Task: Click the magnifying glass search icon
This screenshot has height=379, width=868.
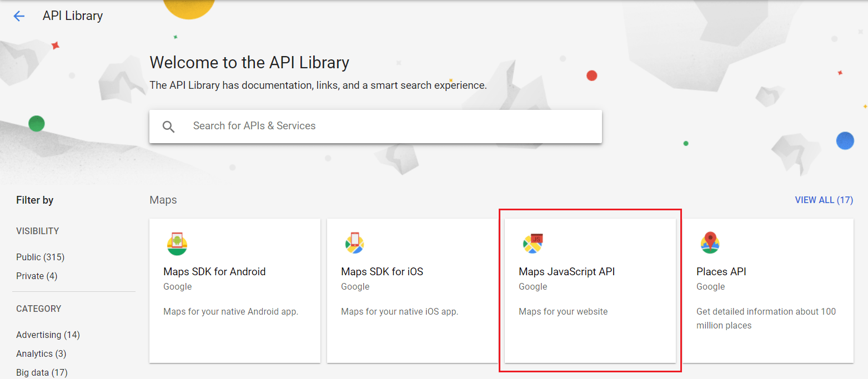Action: pyautogui.click(x=168, y=127)
